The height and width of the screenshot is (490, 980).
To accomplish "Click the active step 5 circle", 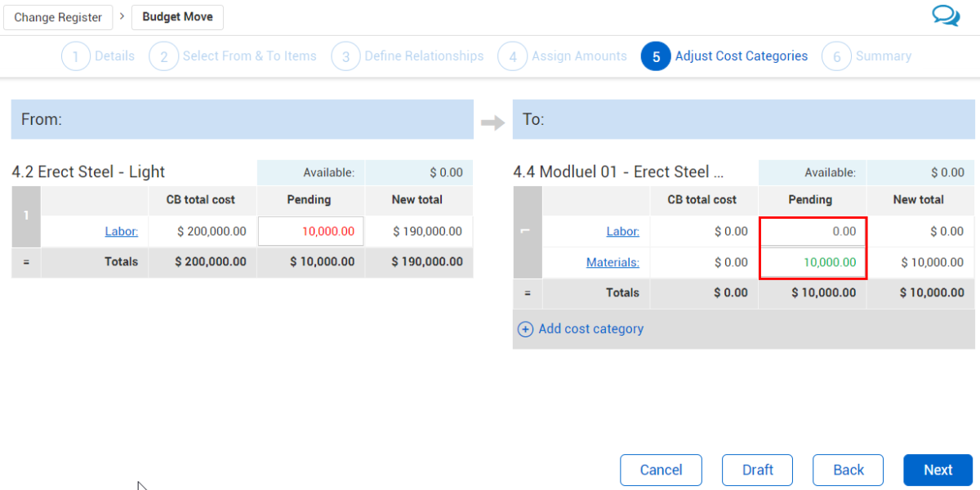I will pos(656,56).
